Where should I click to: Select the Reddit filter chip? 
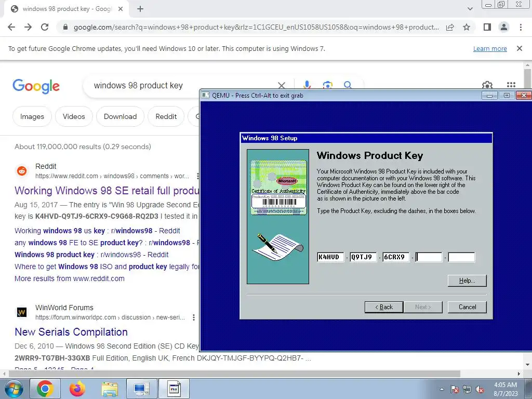pyautogui.click(x=166, y=116)
